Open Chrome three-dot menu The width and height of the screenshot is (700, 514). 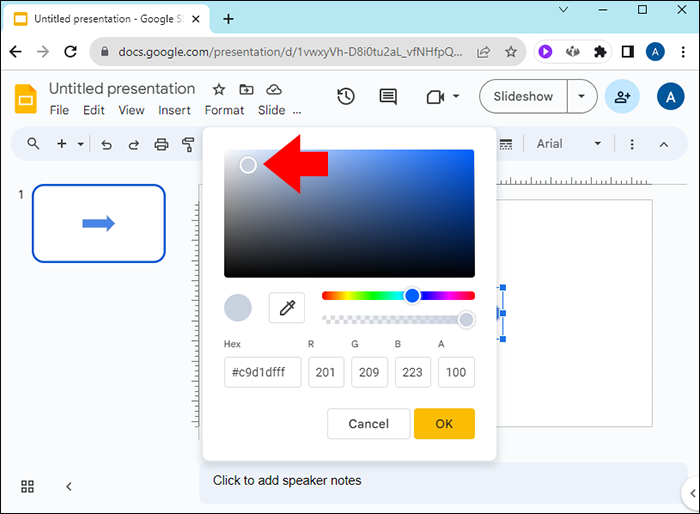click(x=683, y=52)
